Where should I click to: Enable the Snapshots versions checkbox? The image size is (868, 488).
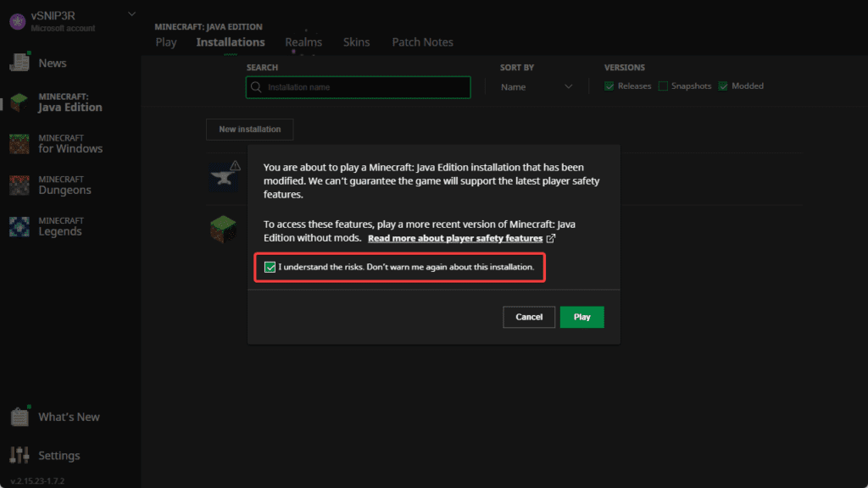[663, 86]
